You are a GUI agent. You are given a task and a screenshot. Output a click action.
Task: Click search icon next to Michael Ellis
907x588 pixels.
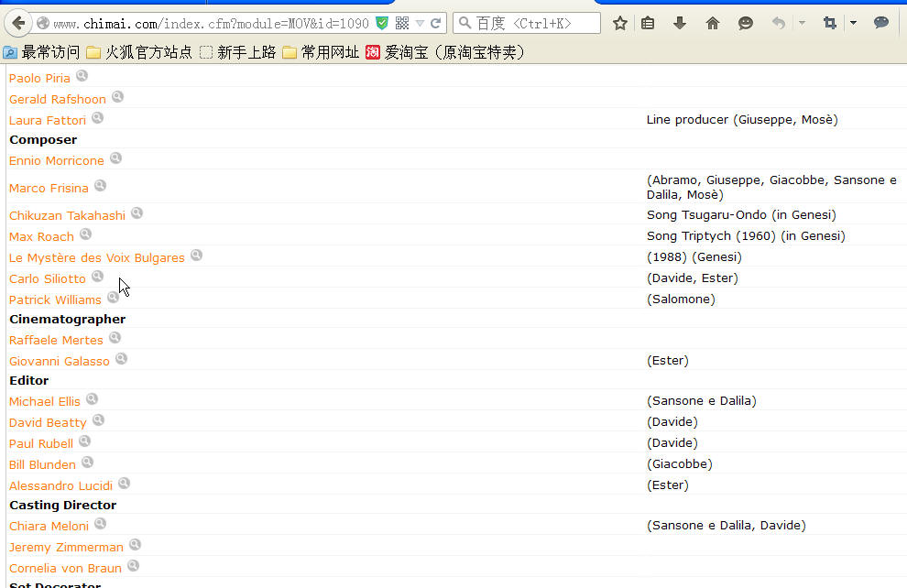pyautogui.click(x=92, y=399)
